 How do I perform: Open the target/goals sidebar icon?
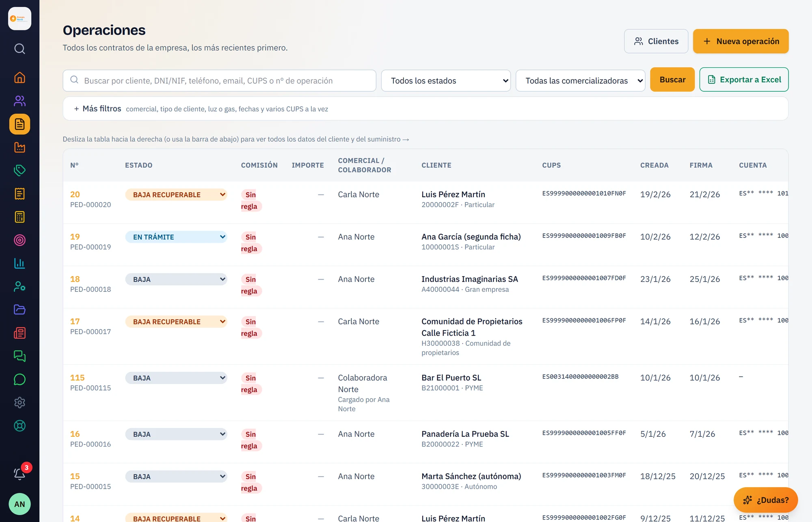(x=19, y=240)
